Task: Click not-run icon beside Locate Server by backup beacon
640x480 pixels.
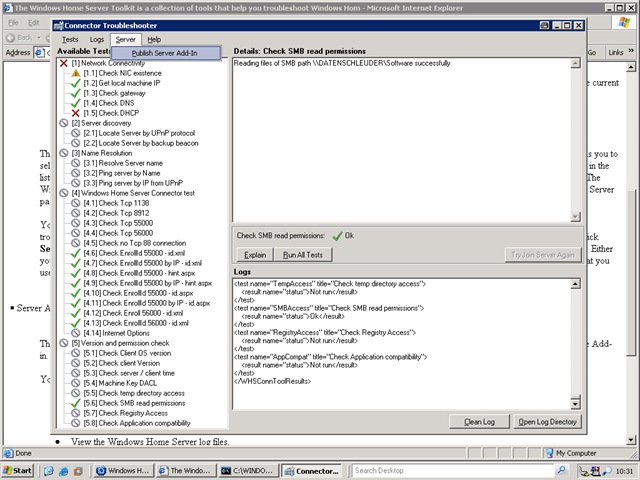Action: click(x=76, y=143)
